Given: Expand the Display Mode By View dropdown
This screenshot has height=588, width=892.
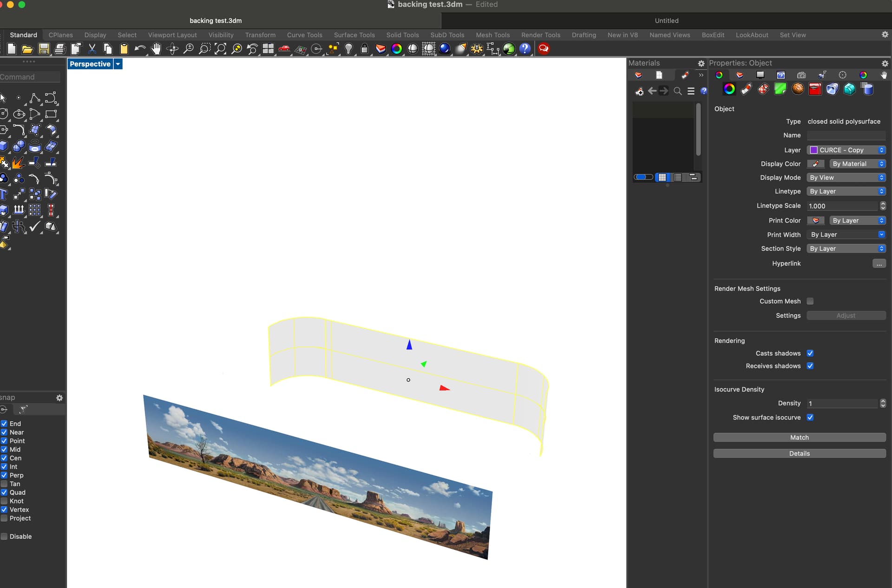Looking at the screenshot, I should tap(846, 177).
